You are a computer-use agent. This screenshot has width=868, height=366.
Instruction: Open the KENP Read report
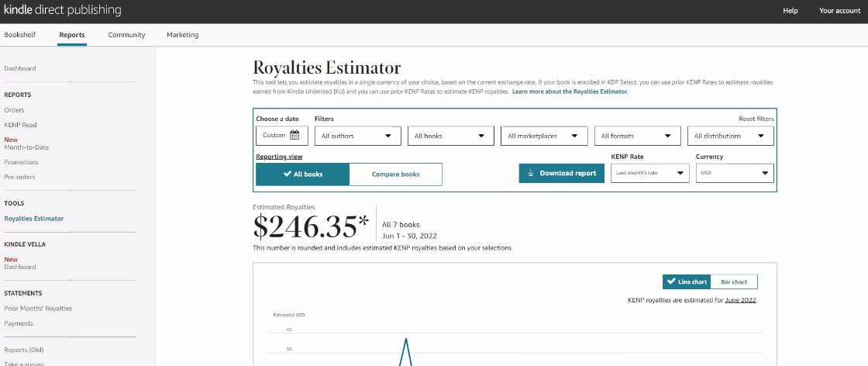[20, 125]
